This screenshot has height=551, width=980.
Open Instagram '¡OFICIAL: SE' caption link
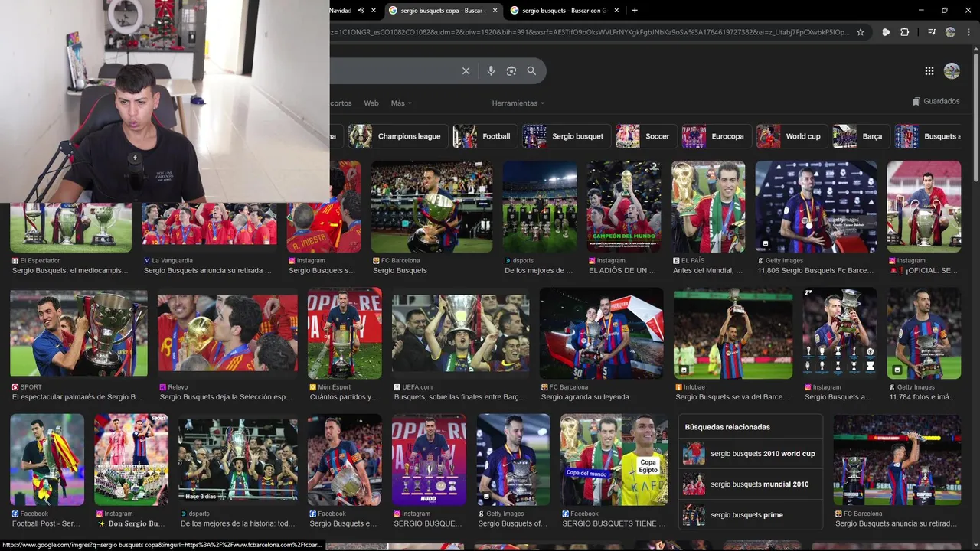point(923,271)
